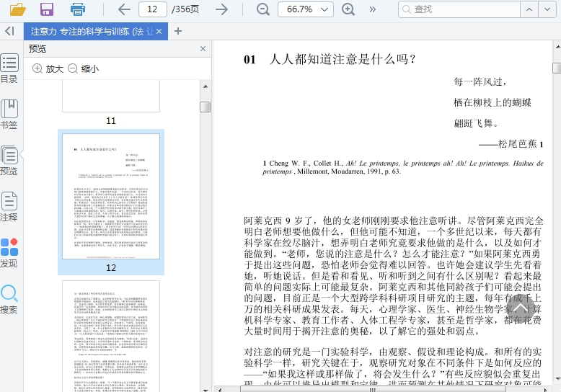561x392 pixels.
Task: Click 缩小 to shrink thumbnails
Action: click(83, 68)
